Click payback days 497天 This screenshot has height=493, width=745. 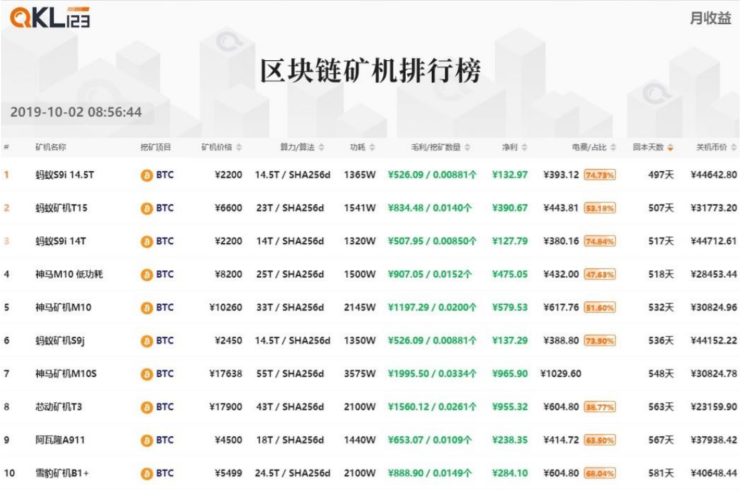coord(661,175)
